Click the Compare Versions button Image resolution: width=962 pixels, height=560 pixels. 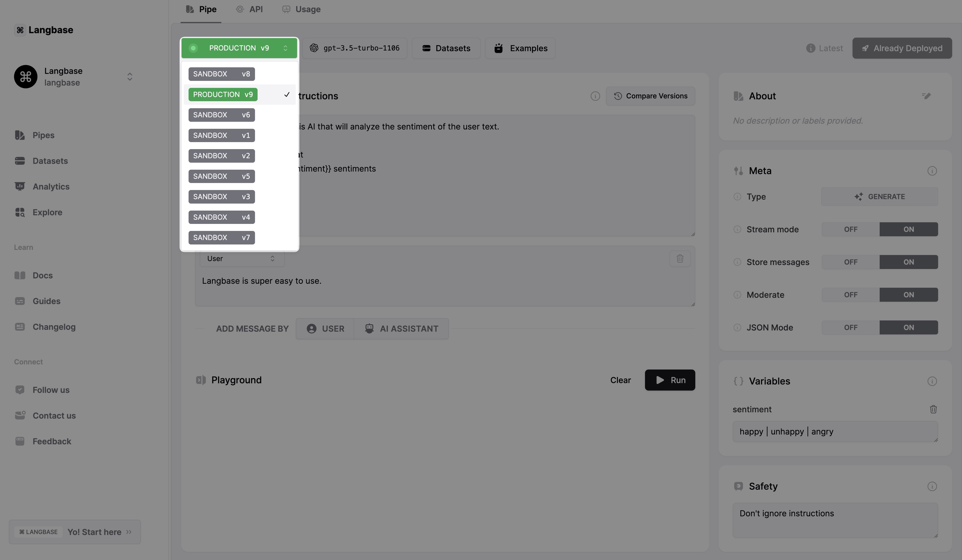tap(650, 96)
